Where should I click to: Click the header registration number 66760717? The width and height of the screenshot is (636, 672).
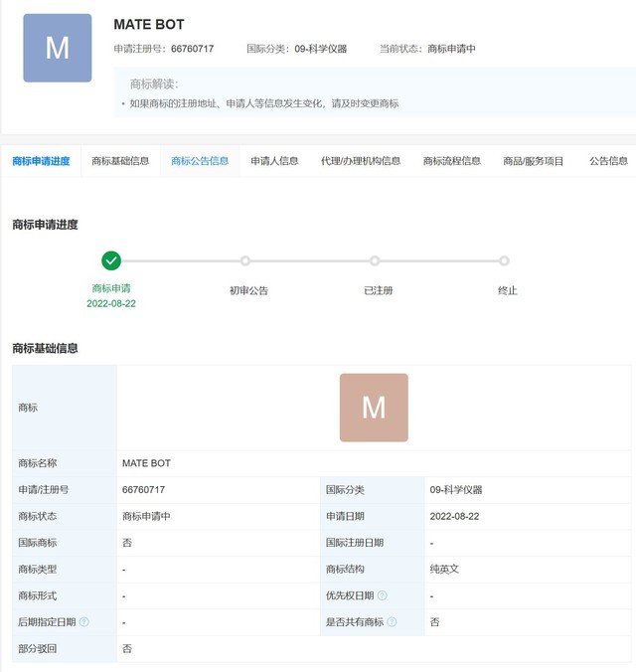[192, 49]
